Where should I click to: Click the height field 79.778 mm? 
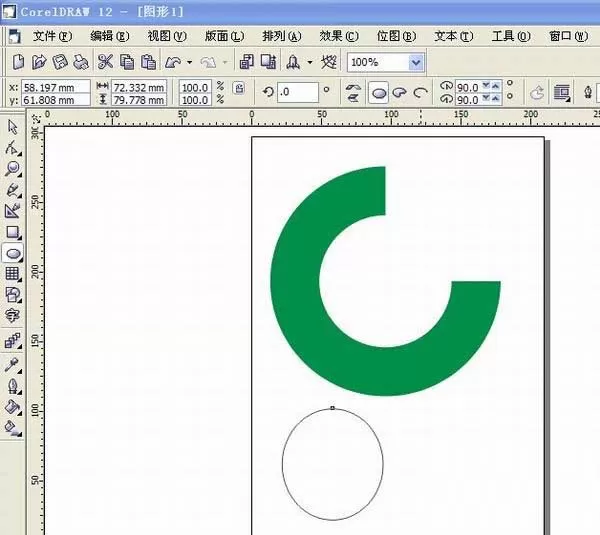click(x=139, y=100)
